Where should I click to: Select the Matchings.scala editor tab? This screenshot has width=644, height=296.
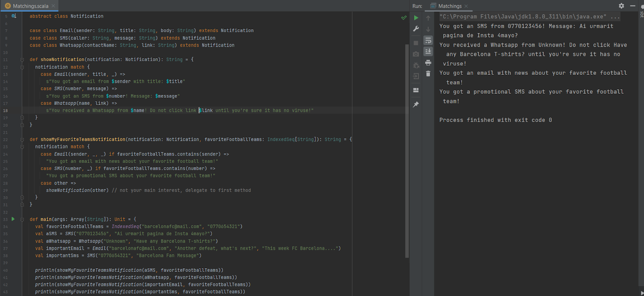click(x=30, y=6)
